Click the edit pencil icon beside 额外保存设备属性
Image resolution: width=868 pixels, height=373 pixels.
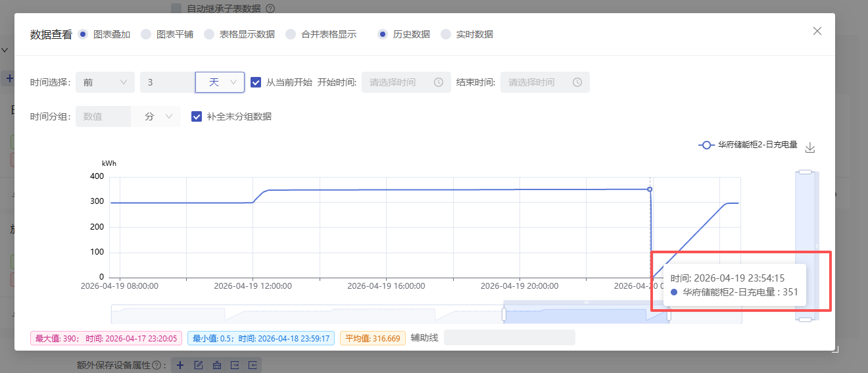coord(199,365)
